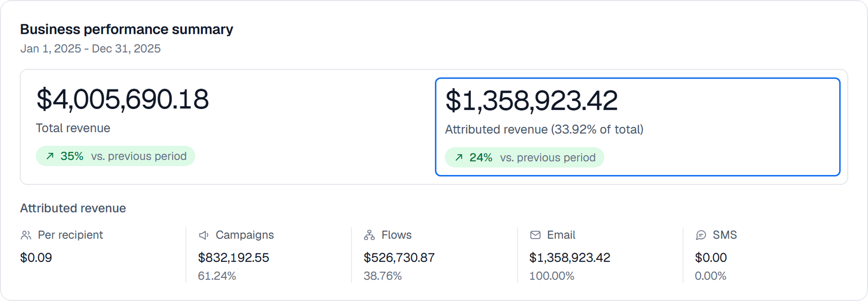Click the $0.00 SMS value
This screenshot has height=301, width=868.
click(x=711, y=258)
